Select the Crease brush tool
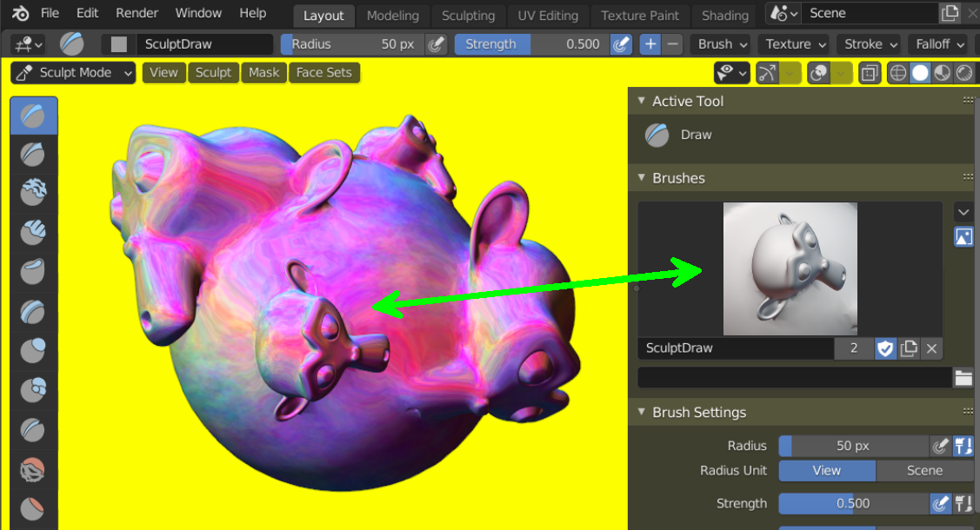The width and height of the screenshot is (980, 530). click(x=32, y=429)
